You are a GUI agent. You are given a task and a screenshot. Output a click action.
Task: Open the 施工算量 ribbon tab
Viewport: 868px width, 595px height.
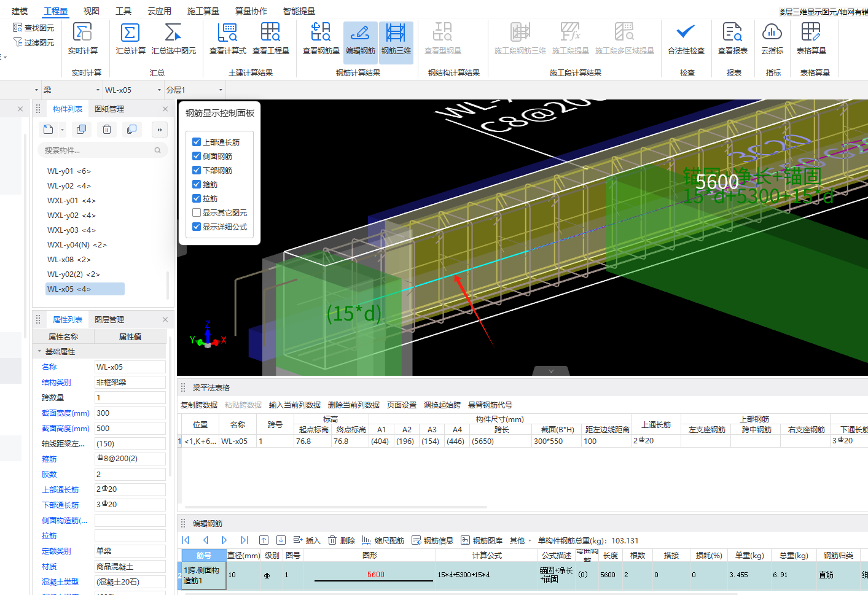[203, 11]
